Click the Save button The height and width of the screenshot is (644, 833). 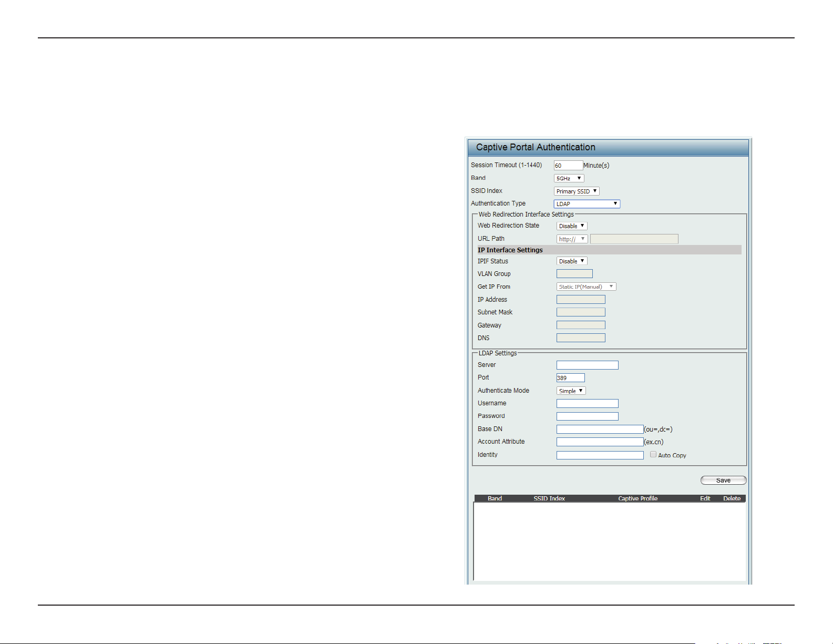[x=723, y=481]
